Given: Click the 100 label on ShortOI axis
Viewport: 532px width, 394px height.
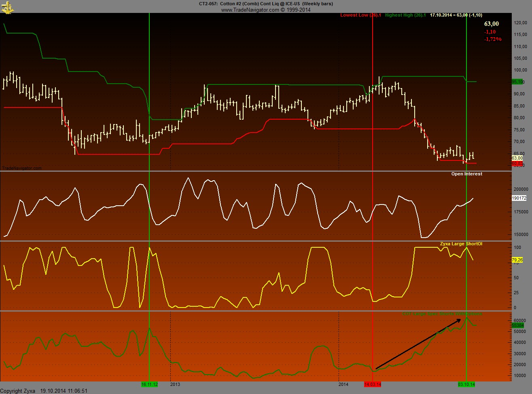Looking at the screenshot, I should click(517, 248).
